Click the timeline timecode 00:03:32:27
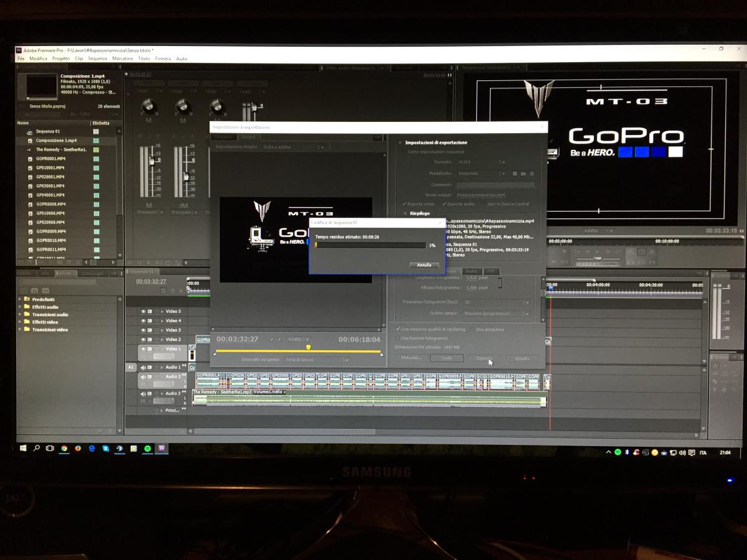The width and height of the screenshot is (747, 560). click(x=151, y=281)
